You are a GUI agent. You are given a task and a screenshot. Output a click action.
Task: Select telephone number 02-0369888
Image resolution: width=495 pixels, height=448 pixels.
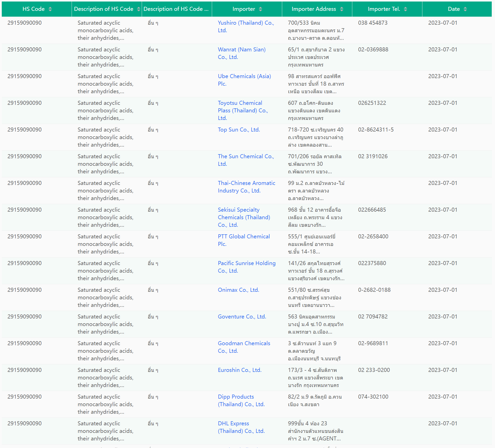click(373, 49)
